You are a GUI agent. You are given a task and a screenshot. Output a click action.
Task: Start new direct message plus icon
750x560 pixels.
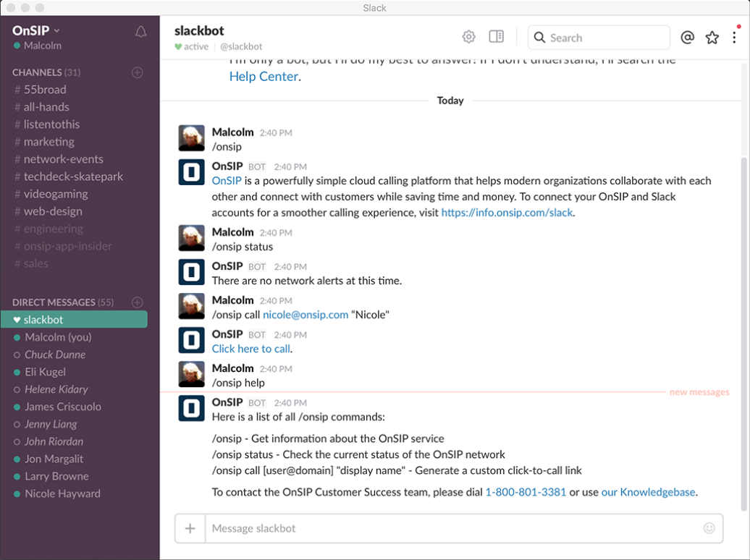138,302
